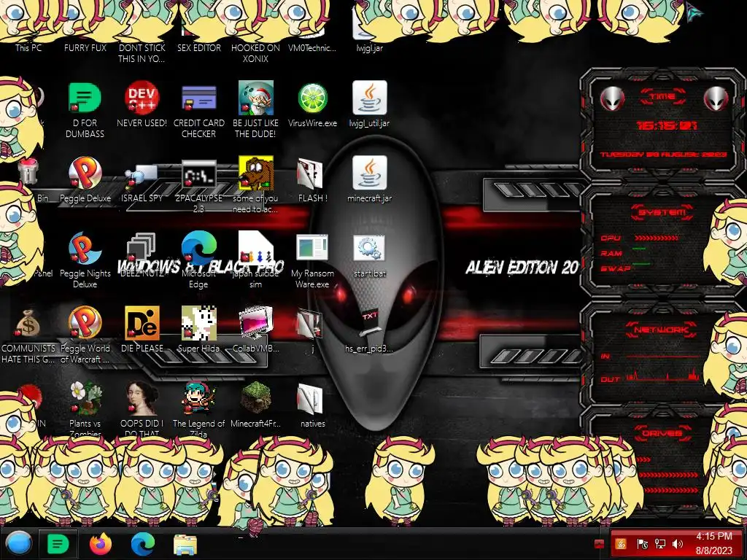Open the minecraft.jar Java file
The height and width of the screenshot is (560, 747).
[x=369, y=174]
